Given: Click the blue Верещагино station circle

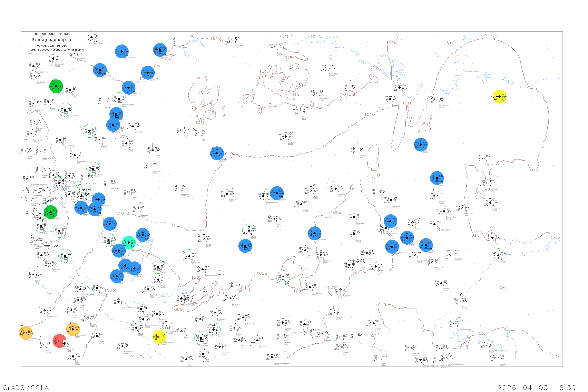Looking at the screenshot, I should coord(129,88).
